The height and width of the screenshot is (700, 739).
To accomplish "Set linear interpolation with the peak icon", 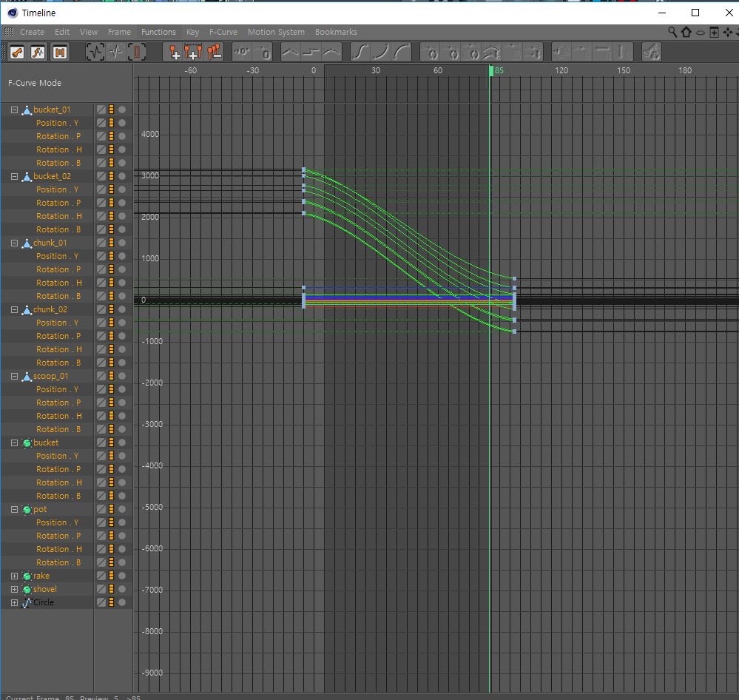I will point(290,53).
